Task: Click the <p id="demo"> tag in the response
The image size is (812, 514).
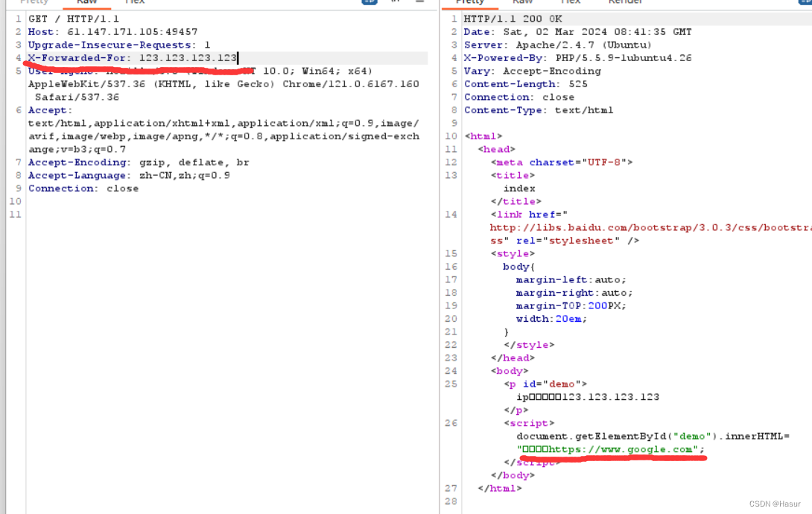Action: click(545, 384)
